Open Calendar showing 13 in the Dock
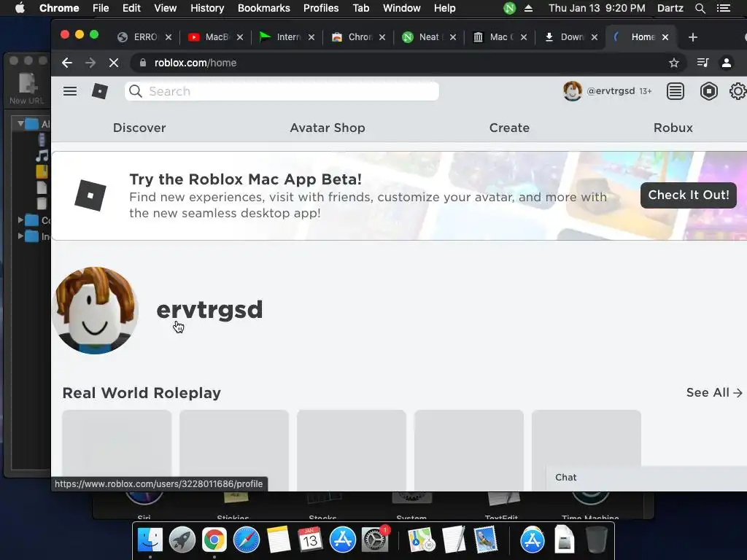 point(310,540)
